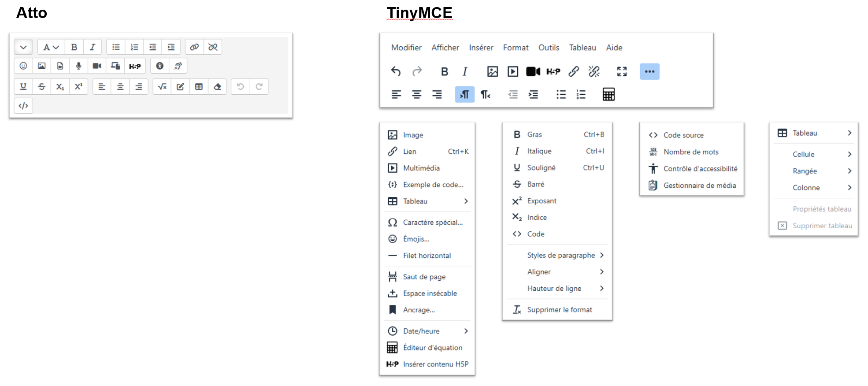
Task: Insert an emoji using Atto smiley icon
Action: coord(23,66)
